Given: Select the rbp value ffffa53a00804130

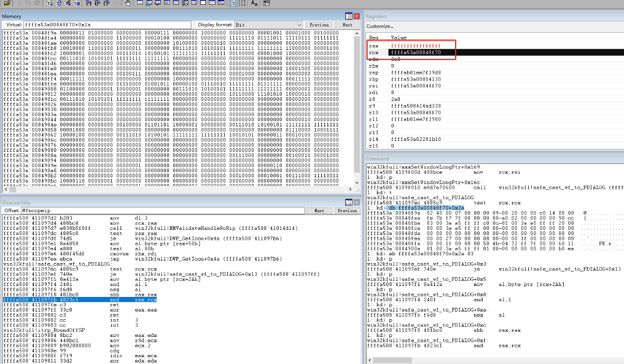Looking at the screenshot, I should [416, 80].
